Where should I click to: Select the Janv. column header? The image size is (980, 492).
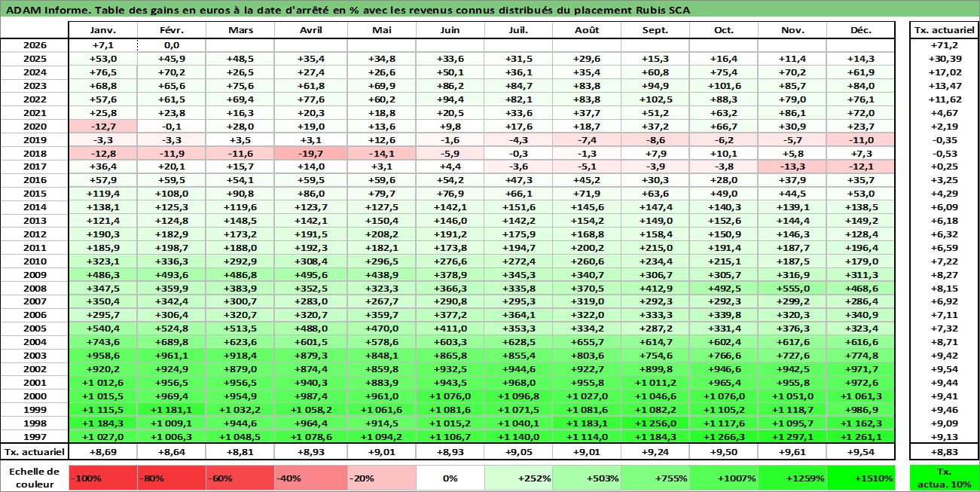click(x=103, y=30)
